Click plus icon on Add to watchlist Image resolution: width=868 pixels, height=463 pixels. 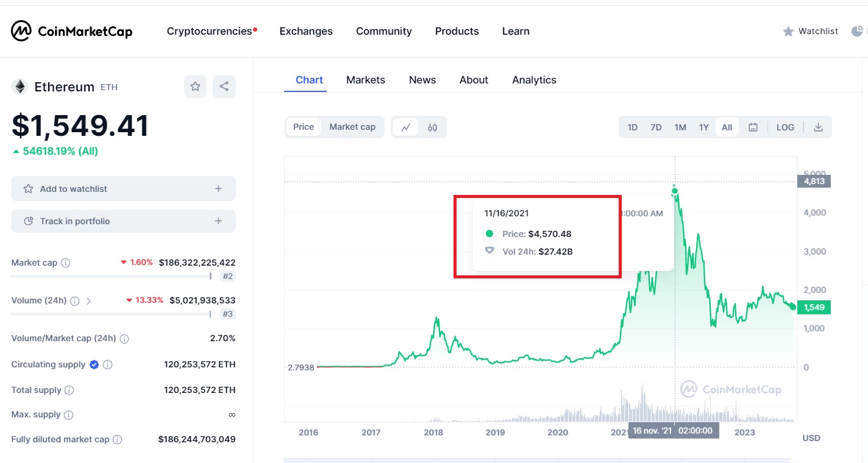(219, 189)
